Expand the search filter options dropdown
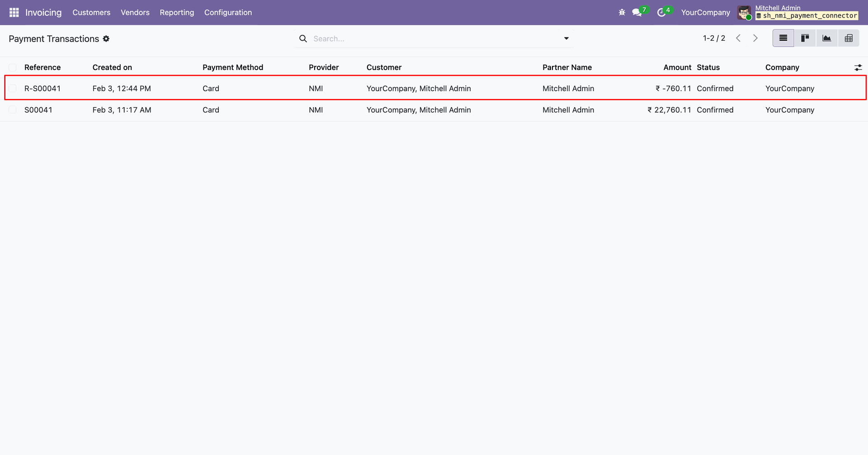Screen dimensions: 868x455 [x=566, y=38]
